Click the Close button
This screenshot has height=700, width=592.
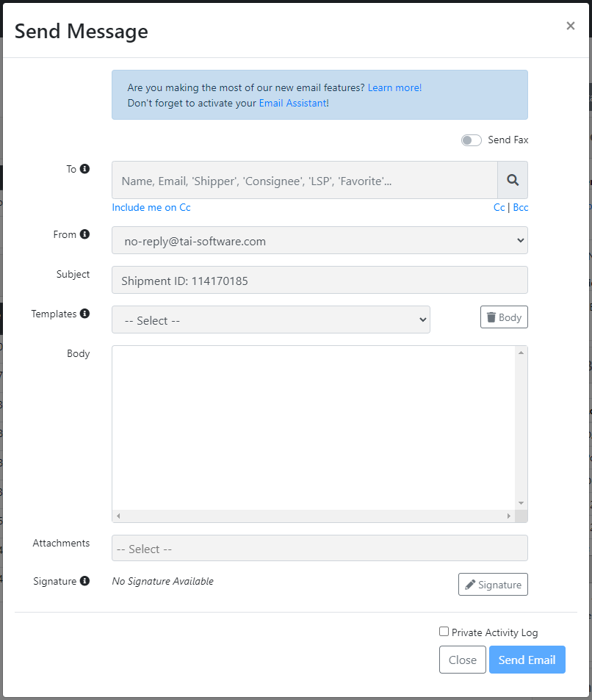pos(463,660)
